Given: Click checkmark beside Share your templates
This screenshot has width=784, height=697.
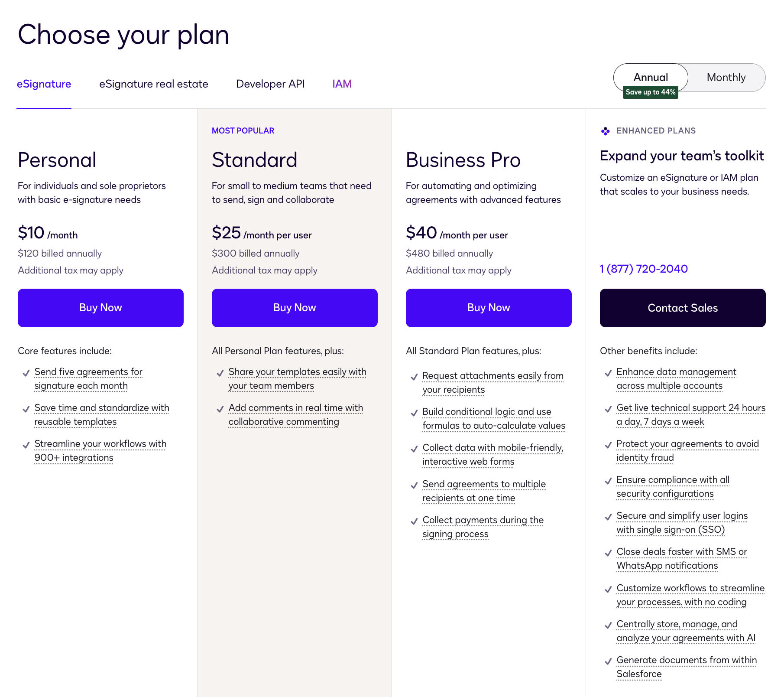Looking at the screenshot, I should click(220, 373).
